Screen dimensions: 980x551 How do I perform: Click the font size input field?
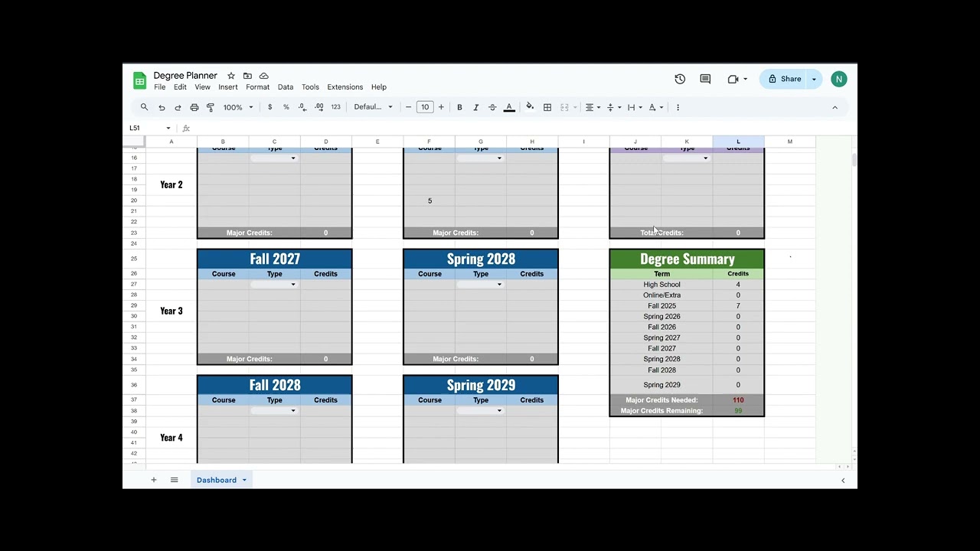coord(425,107)
